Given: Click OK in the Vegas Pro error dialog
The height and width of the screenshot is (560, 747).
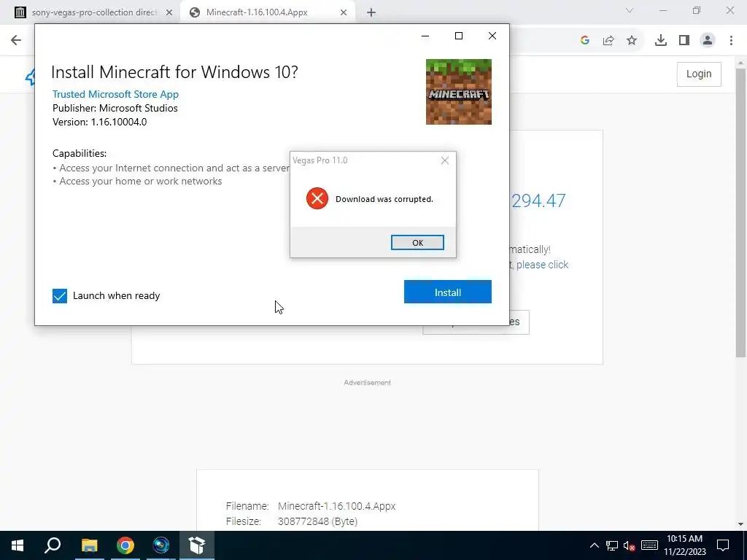Looking at the screenshot, I should coord(417,242).
